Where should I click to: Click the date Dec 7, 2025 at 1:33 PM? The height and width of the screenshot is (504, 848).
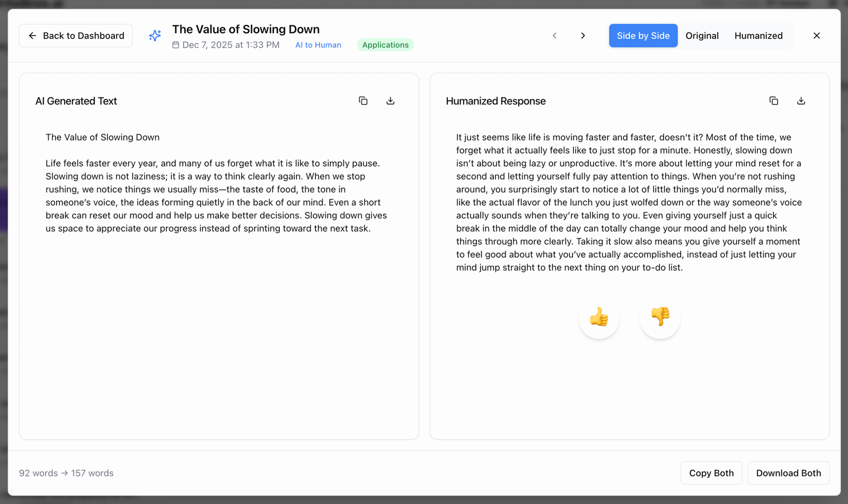(231, 45)
